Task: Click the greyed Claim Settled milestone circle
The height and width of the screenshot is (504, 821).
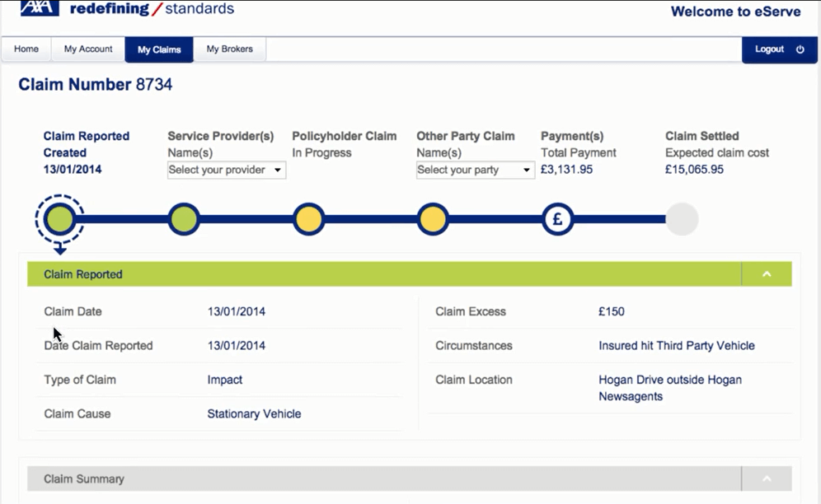Action: (x=682, y=219)
